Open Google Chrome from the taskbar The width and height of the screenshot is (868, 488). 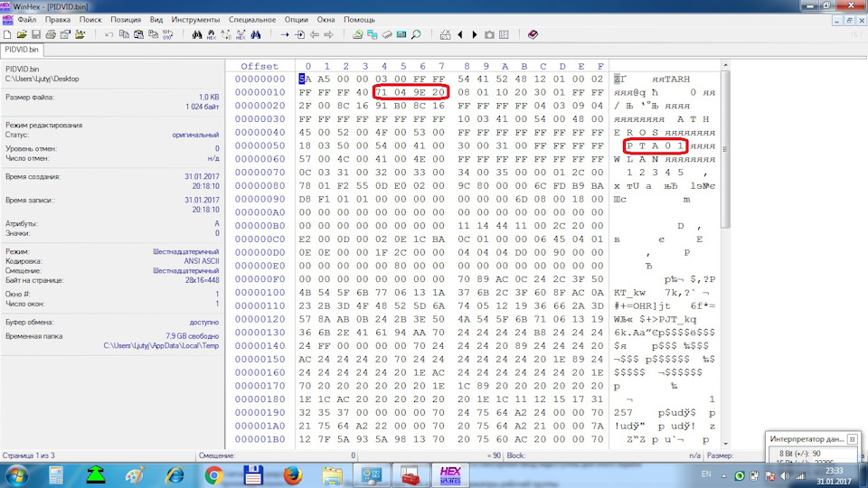tap(213, 475)
